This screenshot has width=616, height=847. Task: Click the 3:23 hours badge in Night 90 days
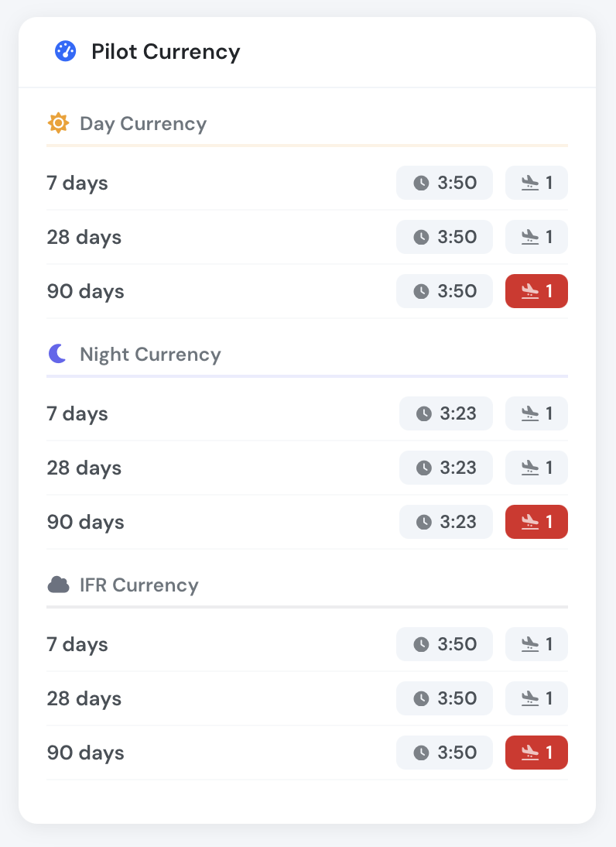tap(446, 522)
